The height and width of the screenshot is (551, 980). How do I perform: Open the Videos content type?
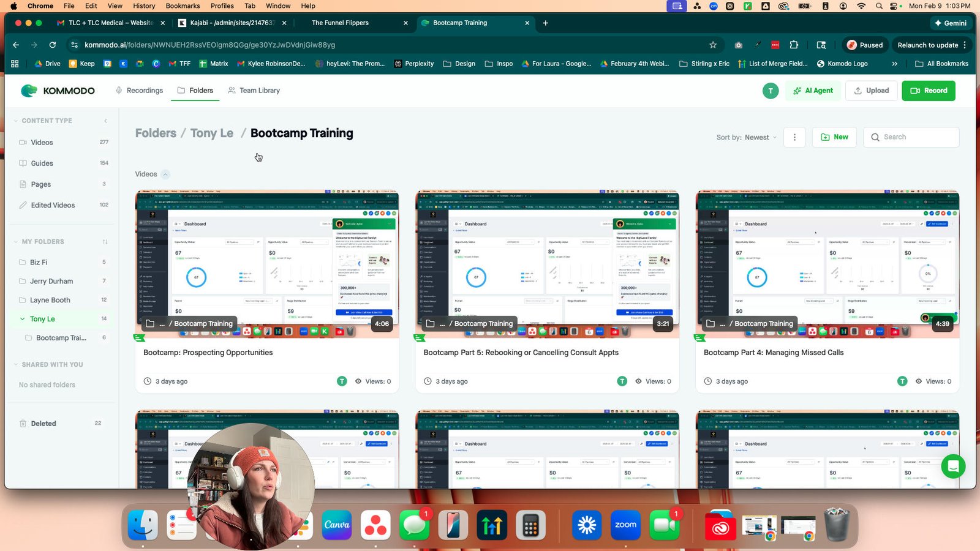coord(63,142)
